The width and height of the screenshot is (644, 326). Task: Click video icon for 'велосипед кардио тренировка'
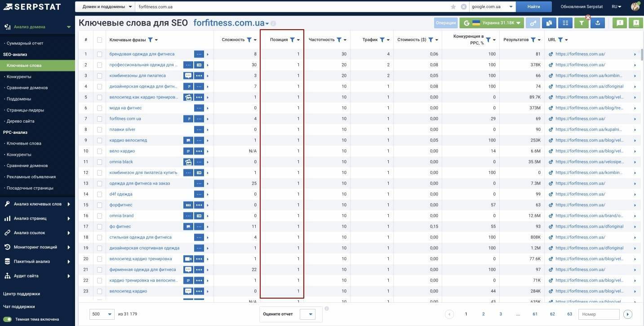click(188, 259)
